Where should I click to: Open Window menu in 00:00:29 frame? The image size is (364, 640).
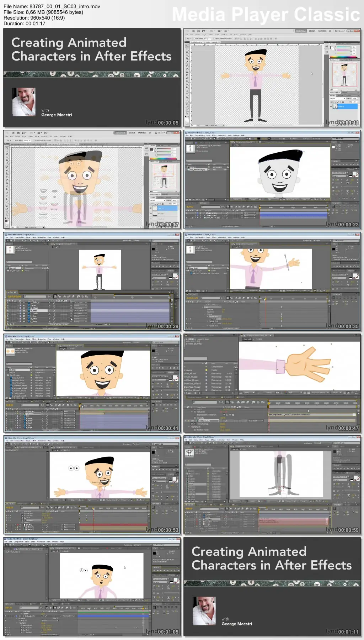pos(56,237)
